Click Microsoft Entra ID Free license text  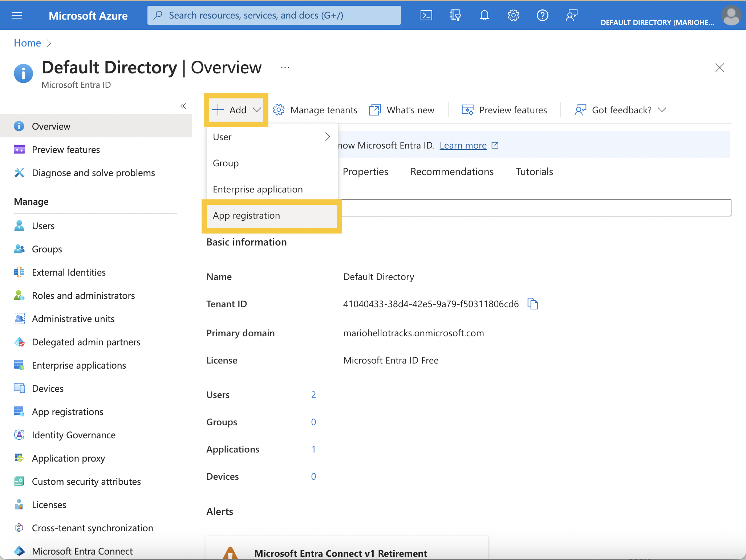click(391, 360)
